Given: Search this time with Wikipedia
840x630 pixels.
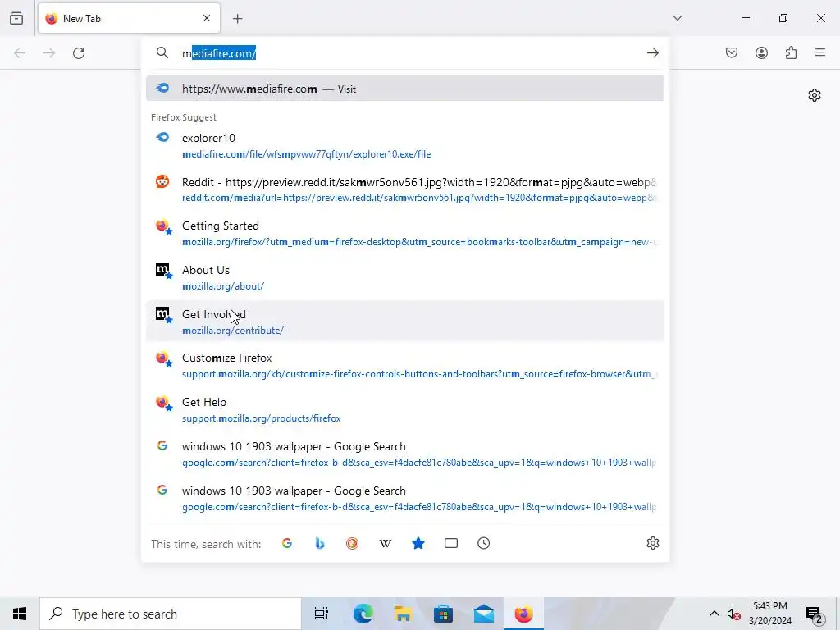Looking at the screenshot, I should click(x=386, y=543).
